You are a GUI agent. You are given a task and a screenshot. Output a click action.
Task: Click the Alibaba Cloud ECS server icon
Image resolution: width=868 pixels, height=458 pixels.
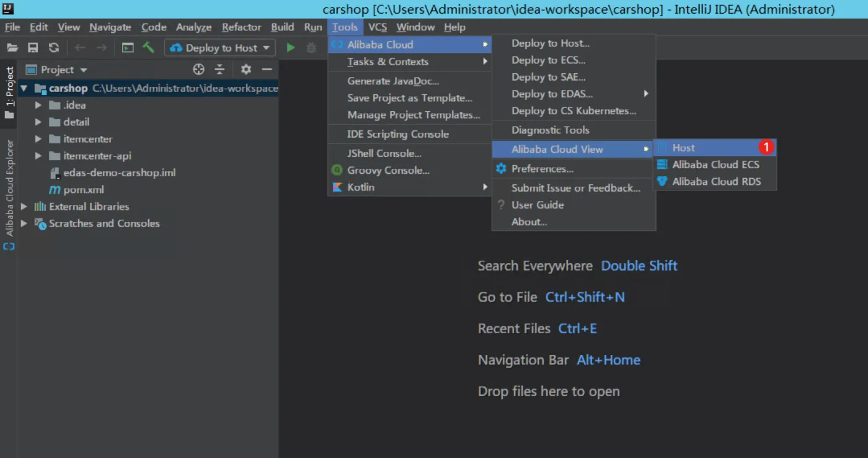point(662,164)
